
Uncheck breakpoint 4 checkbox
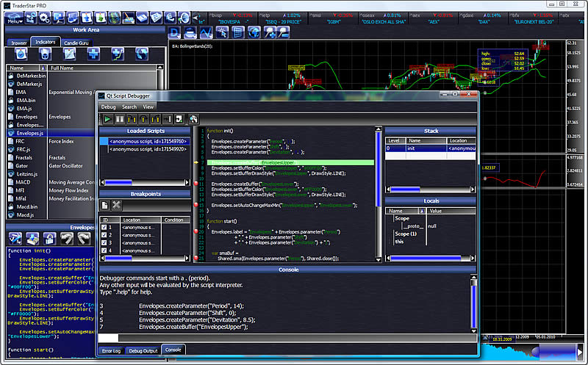point(104,250)
